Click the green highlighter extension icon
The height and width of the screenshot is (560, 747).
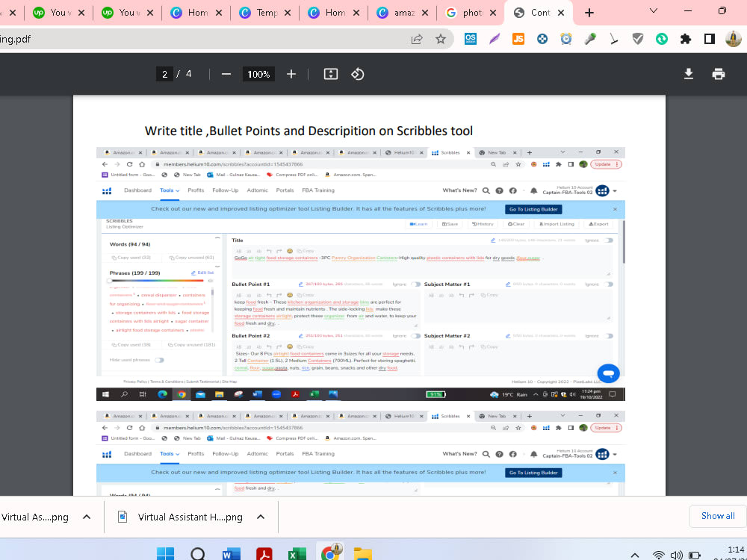pos(590,39)
